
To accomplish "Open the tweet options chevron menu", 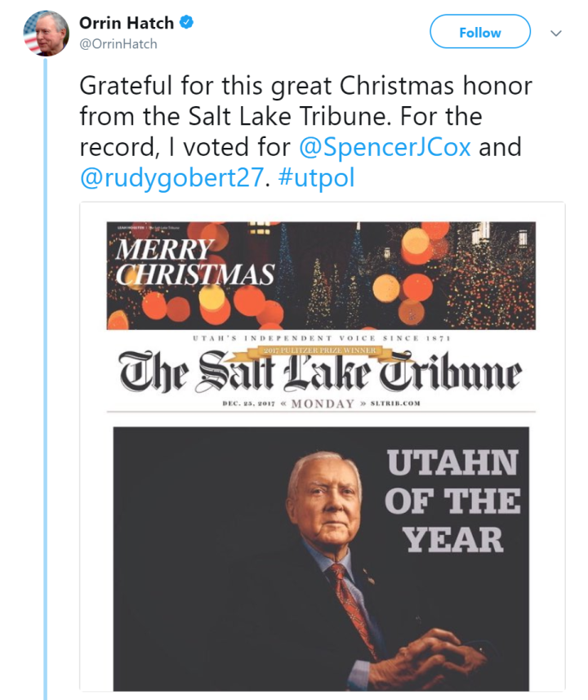I will pos(556,33).
